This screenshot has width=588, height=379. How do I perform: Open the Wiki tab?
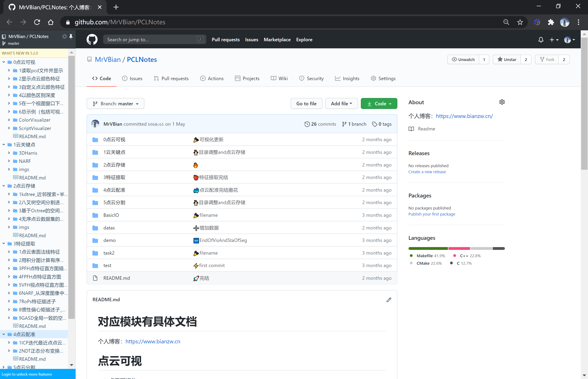click(279, 78)
